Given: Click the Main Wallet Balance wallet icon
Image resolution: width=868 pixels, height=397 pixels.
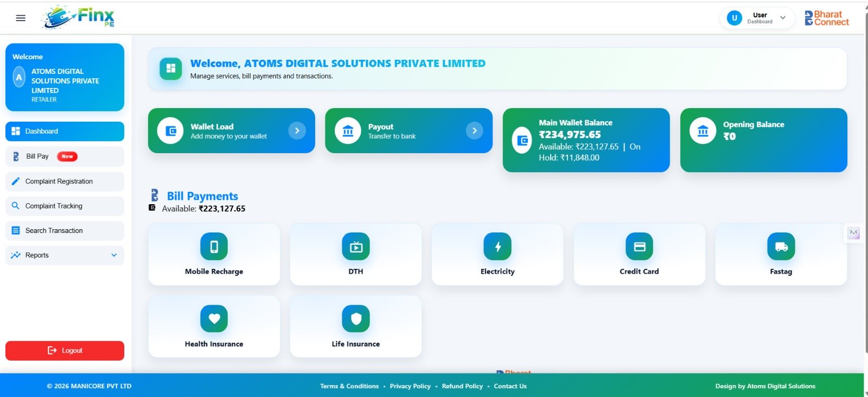Looking at the screenshot, I should pyautogui.click(x=522, y=141).
